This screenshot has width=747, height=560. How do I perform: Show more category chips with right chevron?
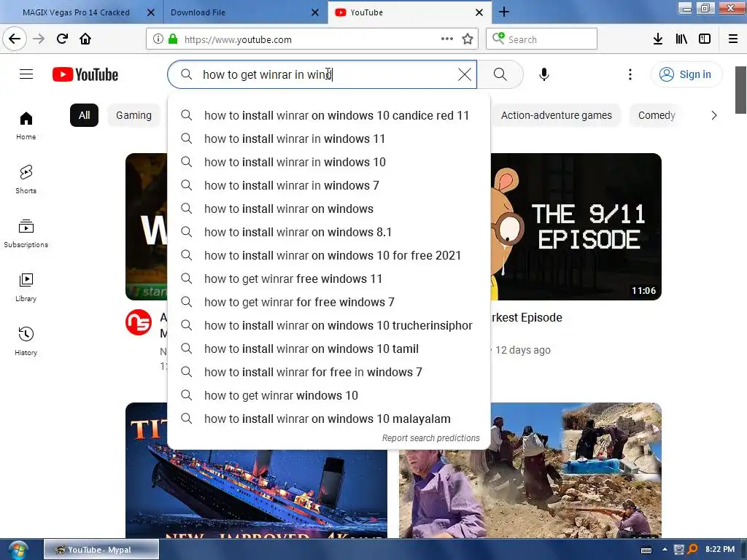(x=713, y=115)
